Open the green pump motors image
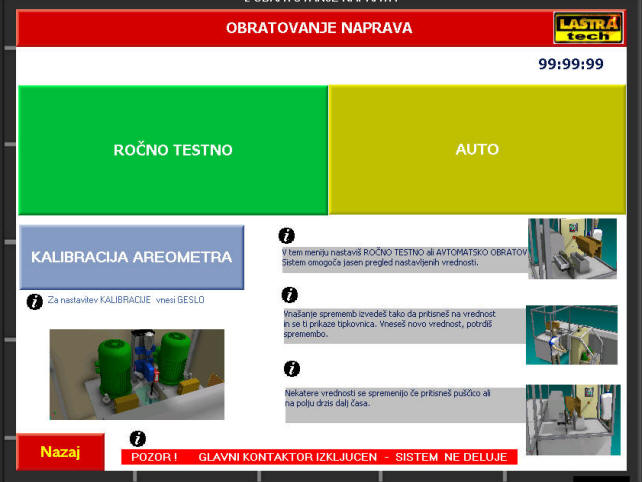642x482 pixels. [x=137, y=374]
